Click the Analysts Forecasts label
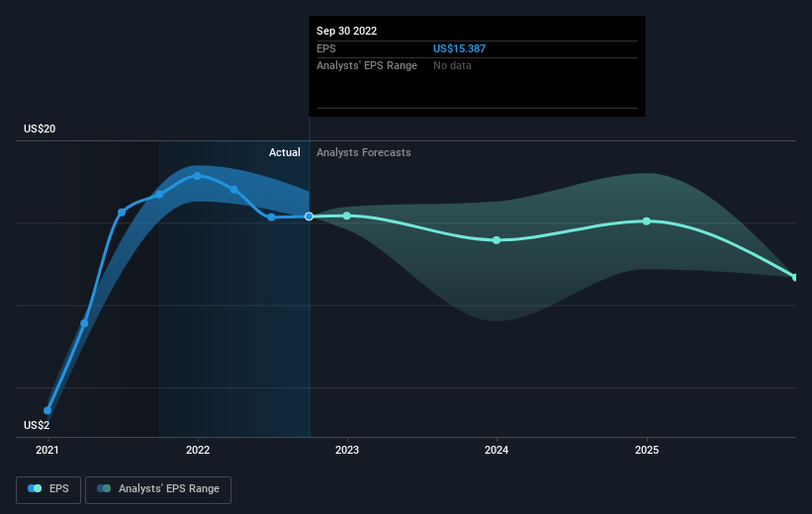The height and width of the screenshot is (514, 812). click(x=364, y=152)
